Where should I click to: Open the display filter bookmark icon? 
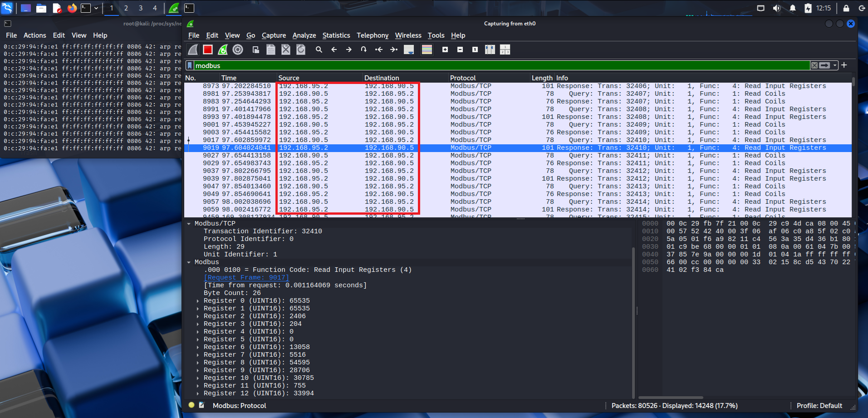[190, 65]
